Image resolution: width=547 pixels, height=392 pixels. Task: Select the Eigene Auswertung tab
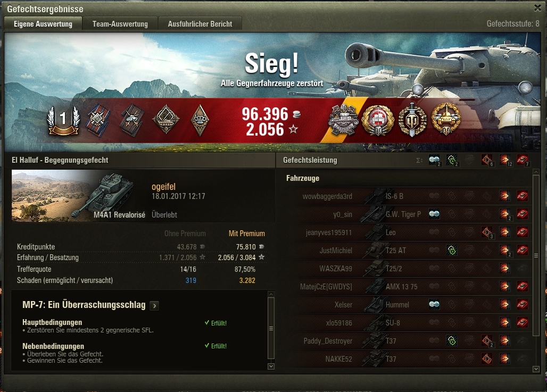(x=43, y=24)
